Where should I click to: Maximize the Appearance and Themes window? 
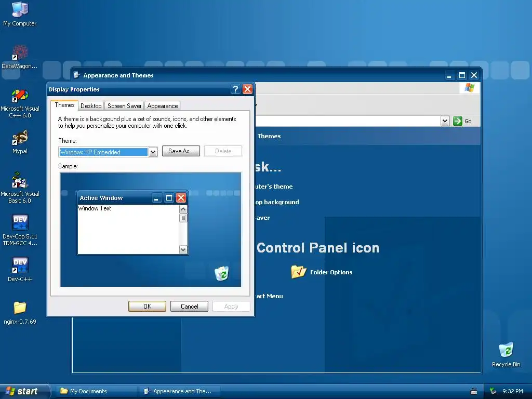462,75
